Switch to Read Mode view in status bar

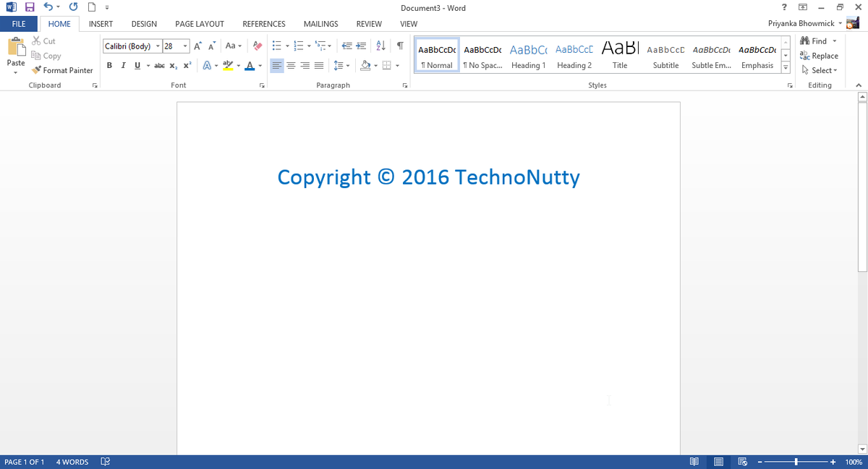coord(694,462)
